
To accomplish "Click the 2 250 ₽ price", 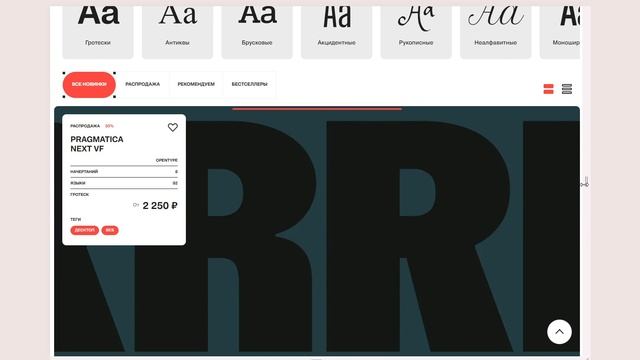I will pyautogui.click(x=160, y=206).
